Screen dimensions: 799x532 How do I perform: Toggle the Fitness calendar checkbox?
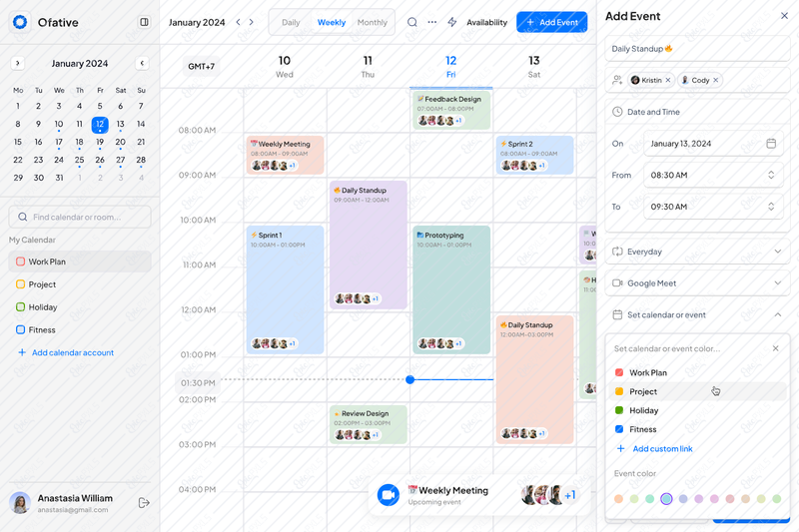(20, 330)
